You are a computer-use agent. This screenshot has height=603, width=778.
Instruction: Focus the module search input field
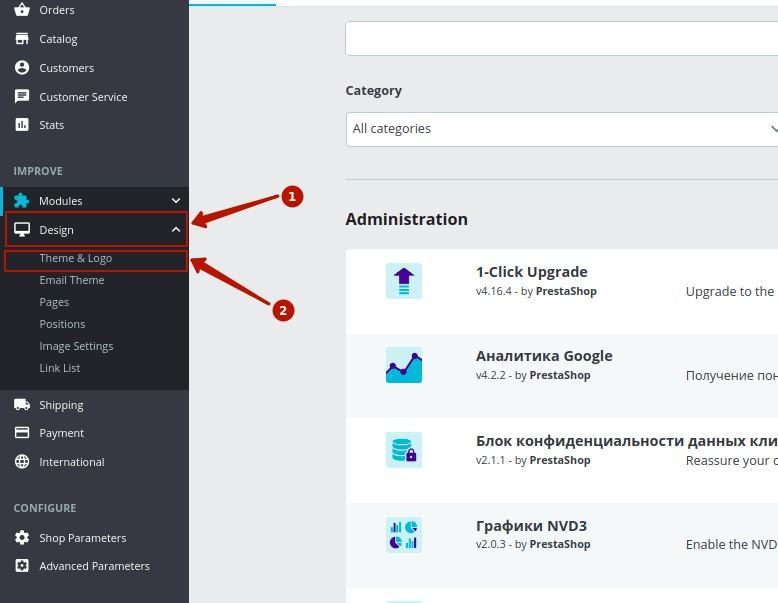tap(562, 39)
